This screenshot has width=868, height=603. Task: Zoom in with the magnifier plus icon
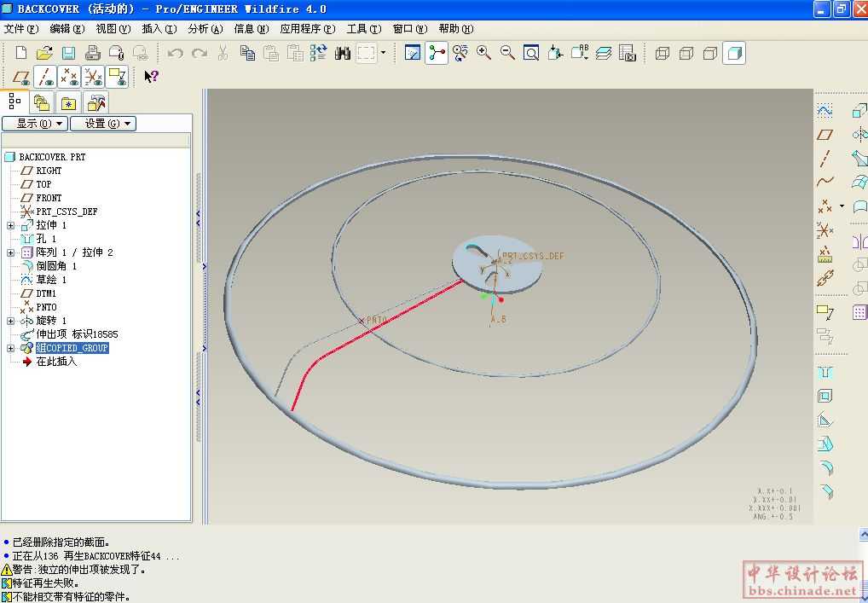coord(483,53)
